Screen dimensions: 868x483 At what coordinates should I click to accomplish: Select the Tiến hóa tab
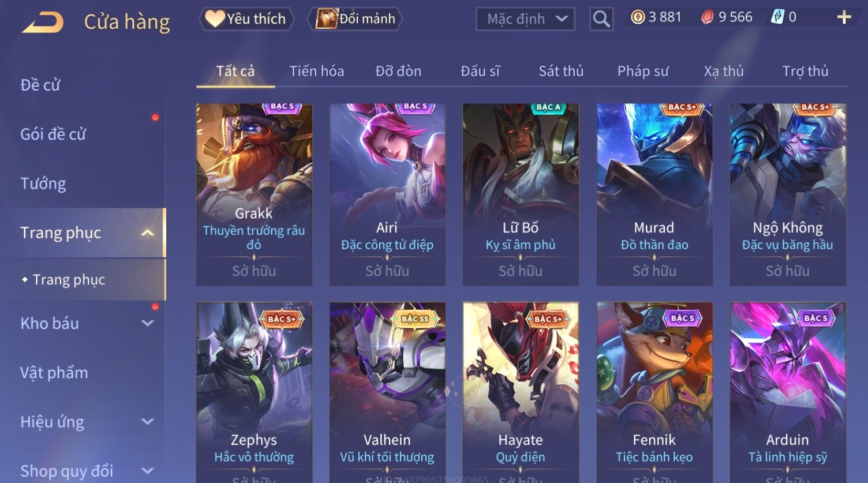(x=317, y=71)
